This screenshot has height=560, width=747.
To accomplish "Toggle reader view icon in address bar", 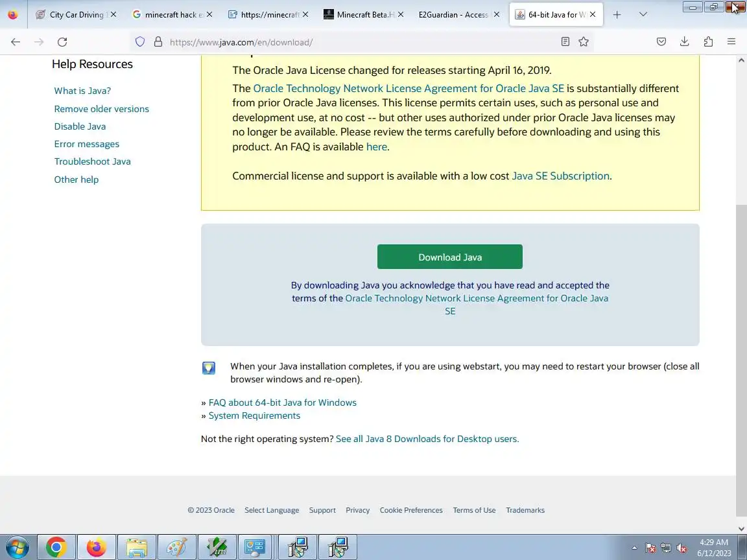I will (x=565, y=42).
